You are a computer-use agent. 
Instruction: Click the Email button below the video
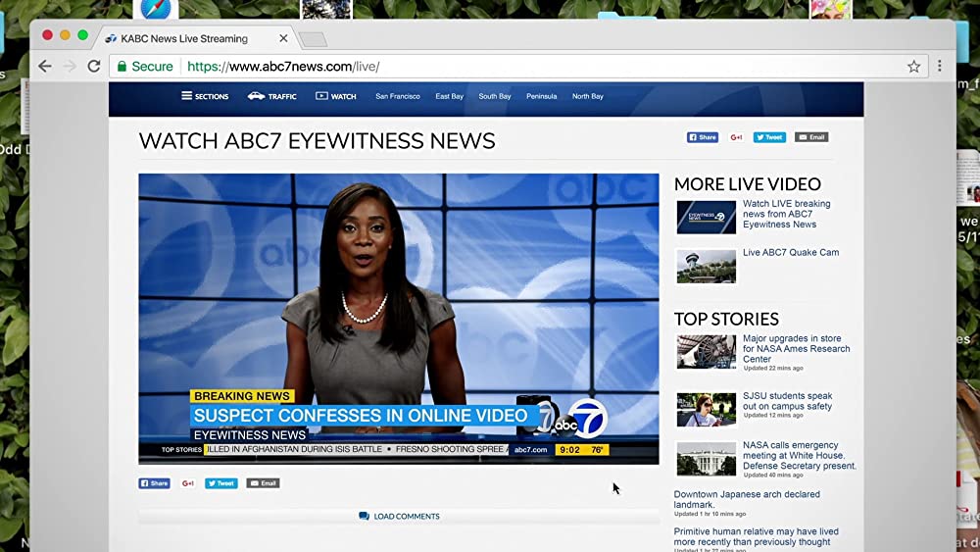pyautogui.click(x=263, y=483)
